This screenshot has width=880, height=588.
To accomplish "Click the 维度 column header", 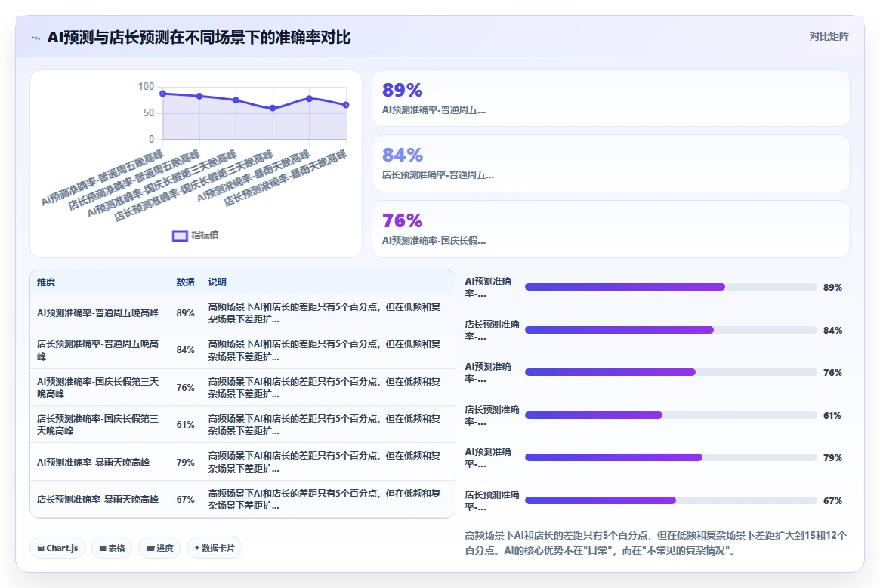I will coord(46,282).
